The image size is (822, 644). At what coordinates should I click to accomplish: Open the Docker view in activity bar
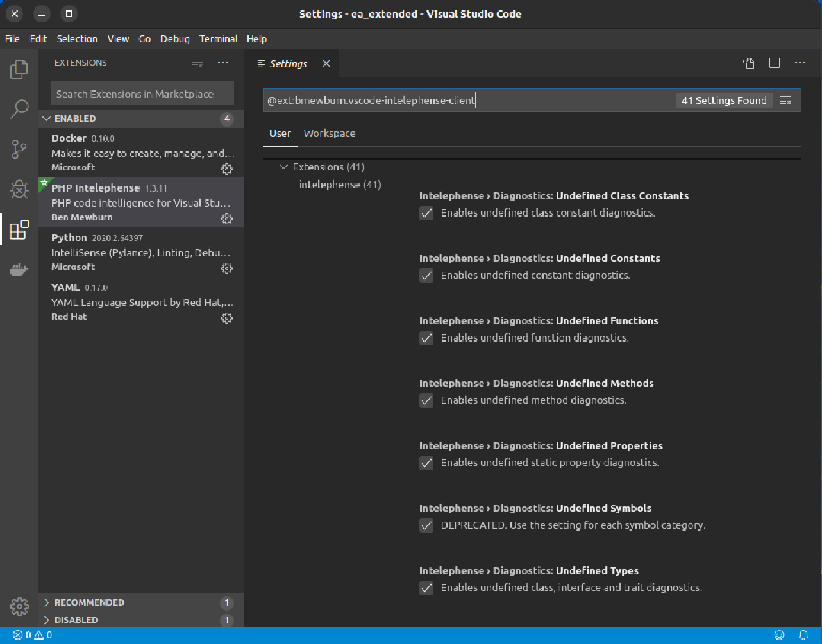pos(19,270)
